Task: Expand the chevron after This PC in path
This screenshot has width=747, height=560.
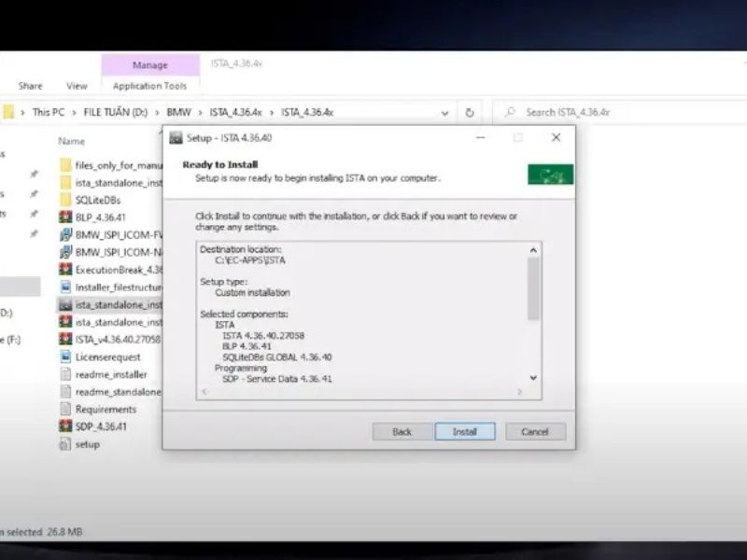Action: coord(74,112)
